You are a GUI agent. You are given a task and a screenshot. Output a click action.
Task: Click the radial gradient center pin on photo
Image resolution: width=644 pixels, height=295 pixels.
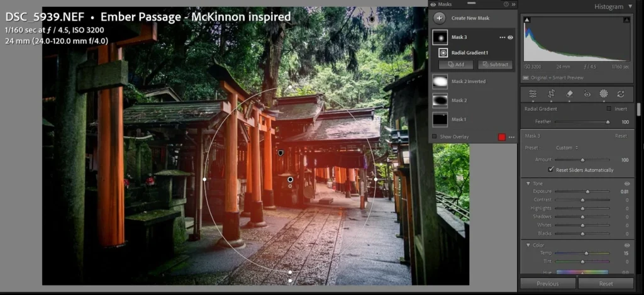(291, 179)
